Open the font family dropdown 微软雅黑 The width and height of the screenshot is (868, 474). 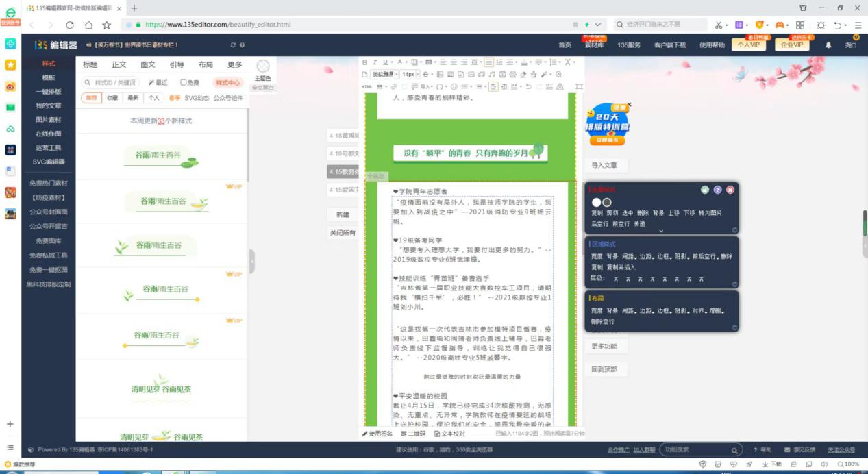[384, 74]
